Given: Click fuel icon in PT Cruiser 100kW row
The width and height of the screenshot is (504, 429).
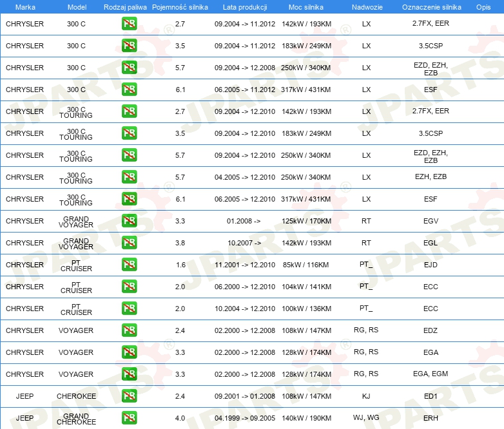Looking at the screenshot, I should 129,308.
